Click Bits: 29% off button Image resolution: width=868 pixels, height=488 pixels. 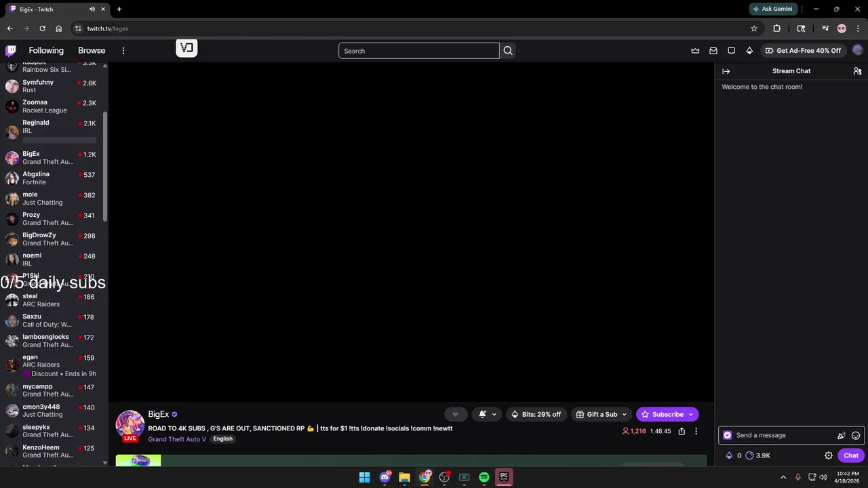536,414
